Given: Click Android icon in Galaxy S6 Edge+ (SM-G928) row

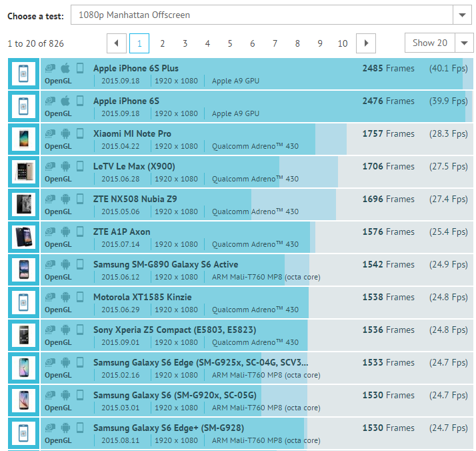Looking at the screenshot, I should [65, 428].
